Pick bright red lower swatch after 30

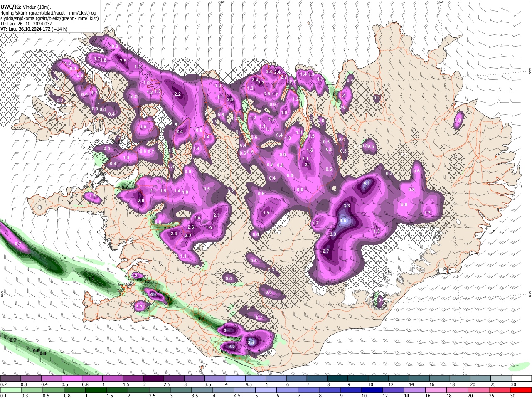click(x=521, y=390)
